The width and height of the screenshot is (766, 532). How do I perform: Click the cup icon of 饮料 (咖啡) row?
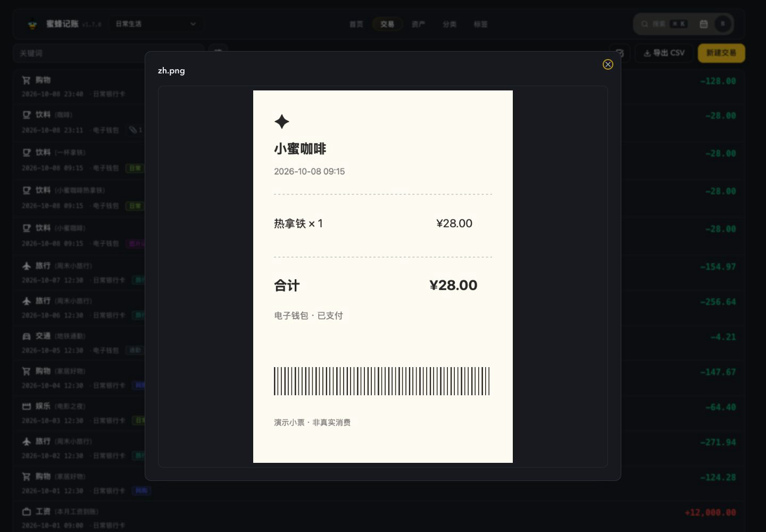[x=27, y=115]
